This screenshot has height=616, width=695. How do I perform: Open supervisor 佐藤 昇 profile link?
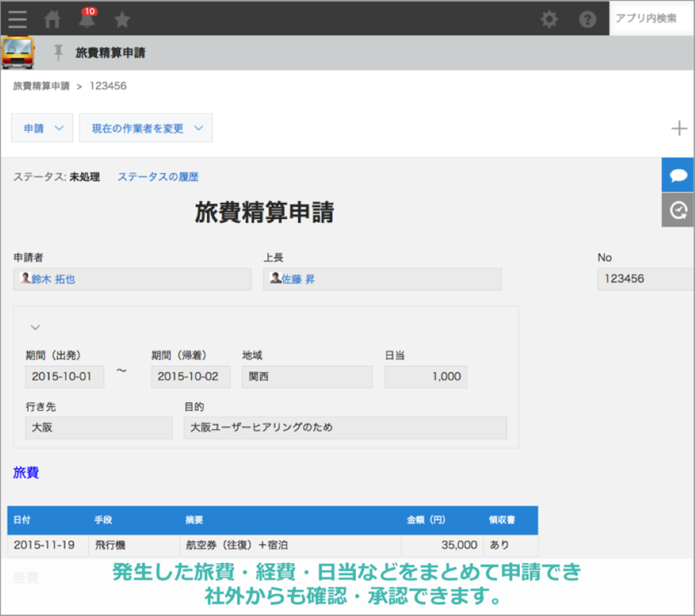297,279
